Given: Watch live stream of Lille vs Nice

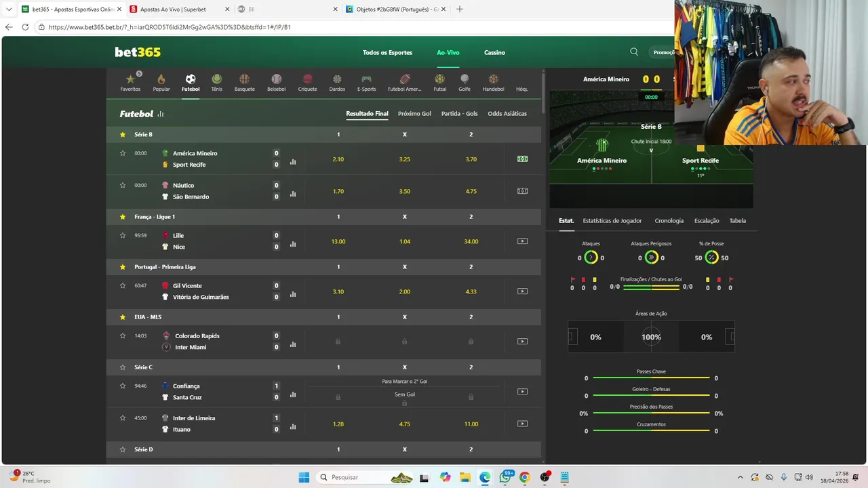Looking at the screenshot, I should coord(522,241).
